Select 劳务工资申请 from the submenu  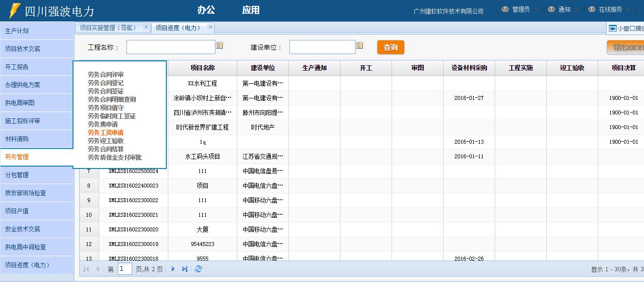(106, 132)
